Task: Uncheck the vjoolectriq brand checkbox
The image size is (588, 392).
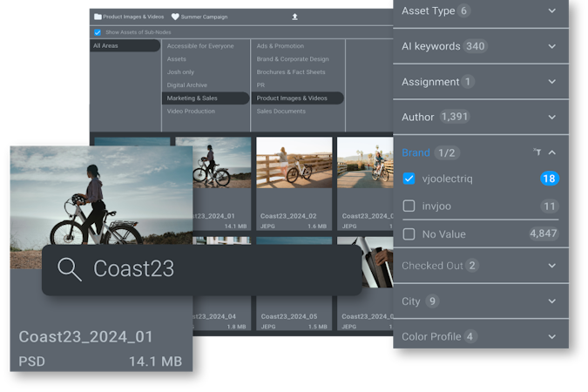Action: 409,179
